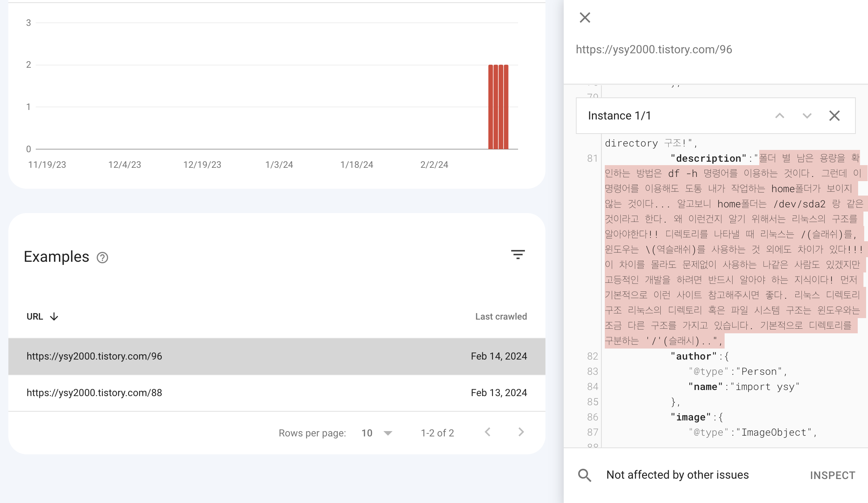Click the Examples help question mark icon
The height and width of the screenshot is (503, 868).
(102, 258)
